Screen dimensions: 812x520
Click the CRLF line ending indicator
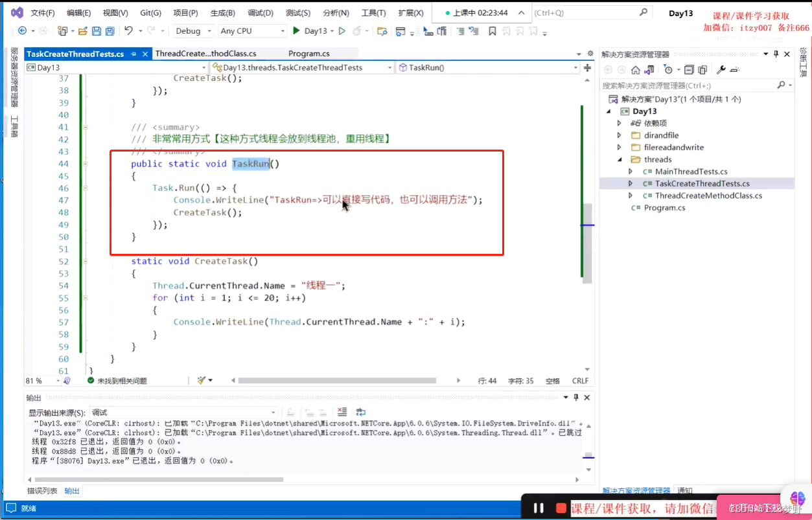[580, 381]
